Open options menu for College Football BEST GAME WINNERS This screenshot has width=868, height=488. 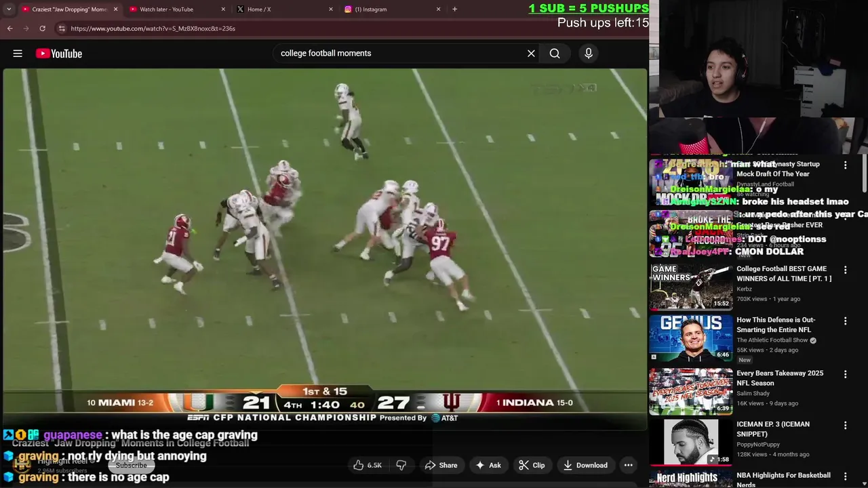pyautogui.click(x=845, y=270)
